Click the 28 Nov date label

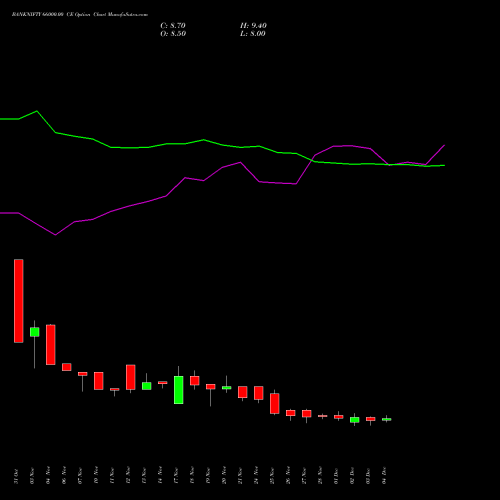tap(320, 476)
